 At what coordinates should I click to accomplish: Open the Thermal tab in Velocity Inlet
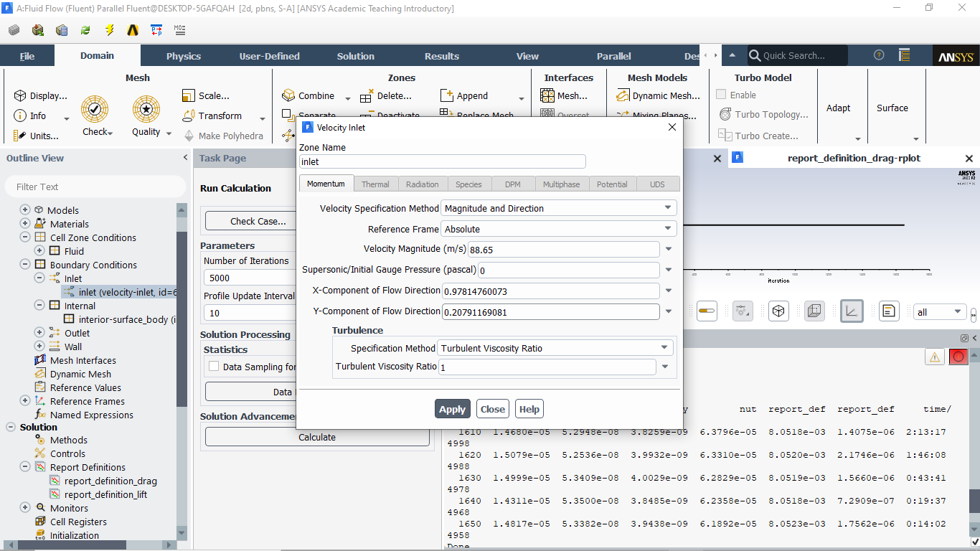tap(375, 184)
